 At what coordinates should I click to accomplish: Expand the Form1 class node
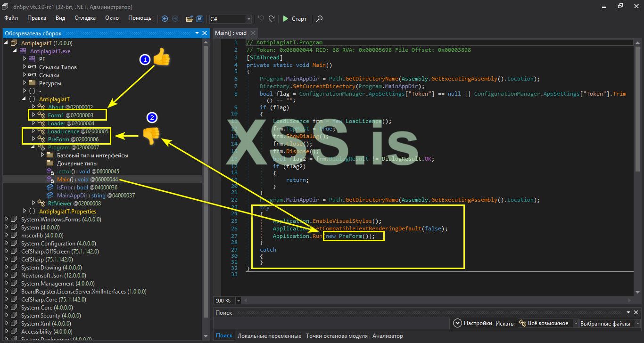tap(33, 115)
